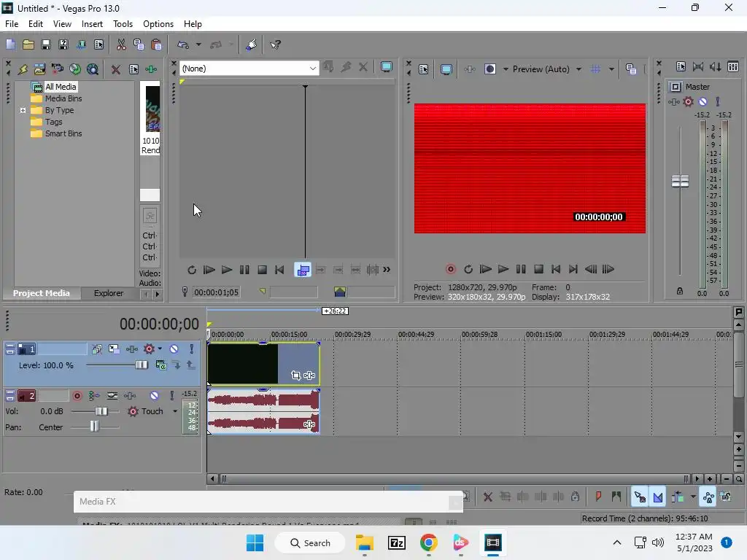Toggle Lock Envelopes to Events icon
This screenshot has height=560, width=747.
pos(708,497)
